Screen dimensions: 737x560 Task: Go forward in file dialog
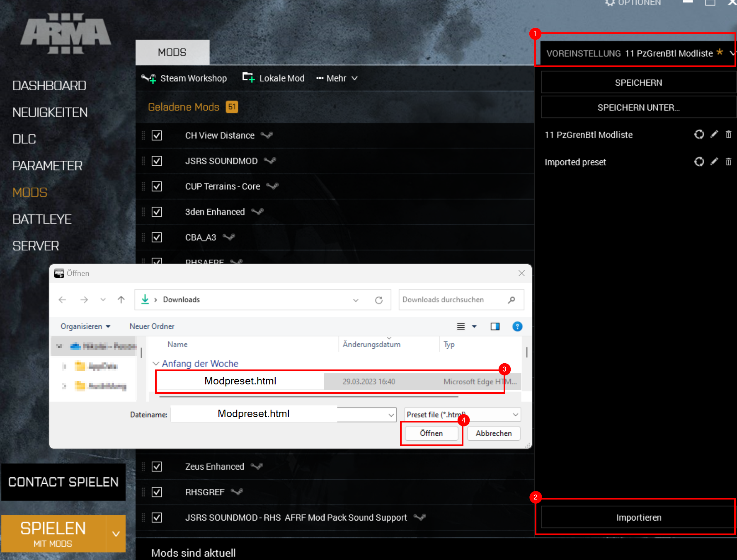coord(84,299)
